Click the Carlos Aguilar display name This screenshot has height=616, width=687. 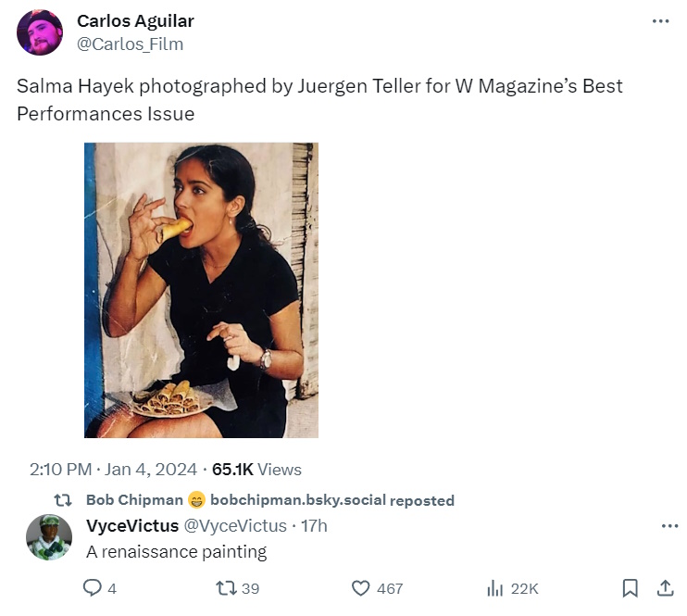coord(135,21)
